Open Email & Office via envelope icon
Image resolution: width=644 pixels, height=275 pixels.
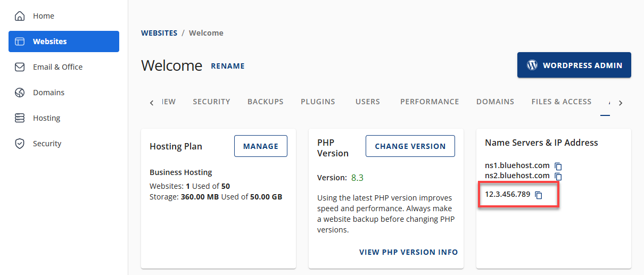coord(20,67)
